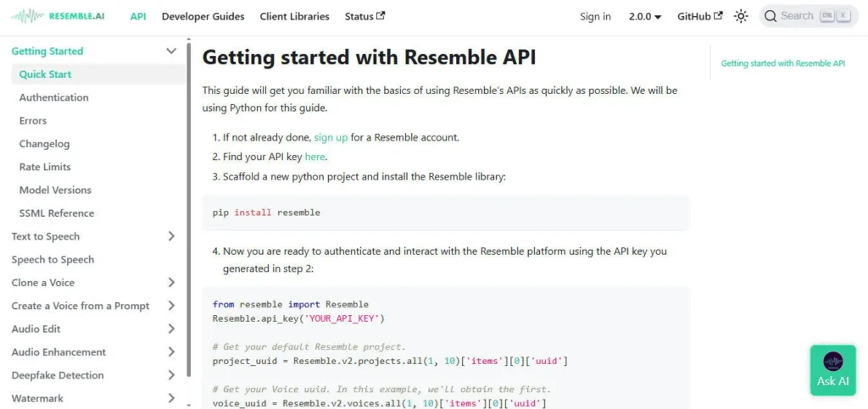The width and height of the screenshot is (868, 409).
Task: Select Quick Start in sidebar
Action: pos(98,74)
